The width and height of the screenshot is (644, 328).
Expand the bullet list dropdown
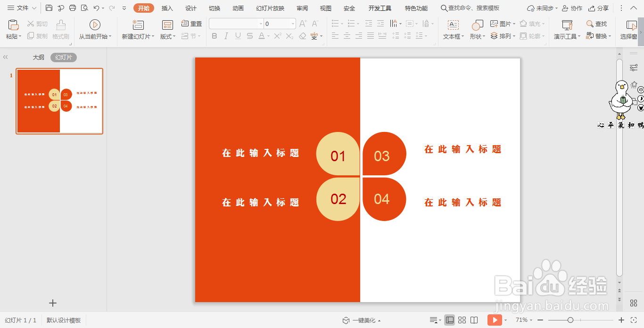(x=341, y=24)
